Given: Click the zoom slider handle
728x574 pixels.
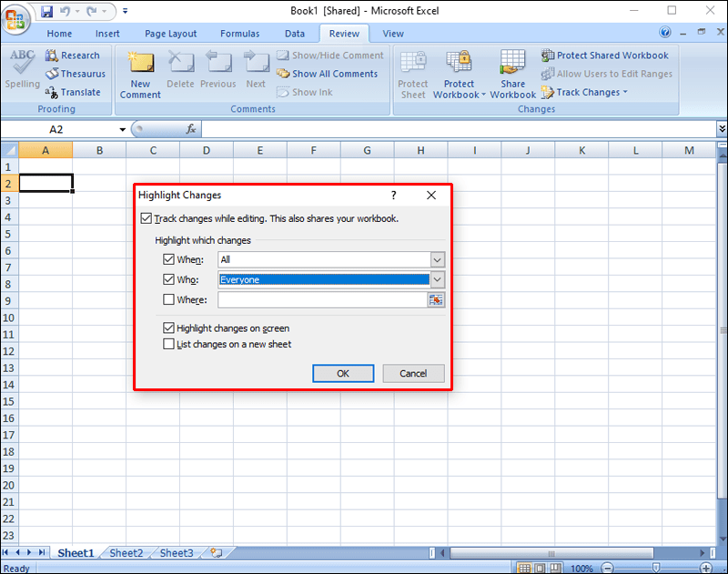Looking at the screenshot, I should 656,568.
